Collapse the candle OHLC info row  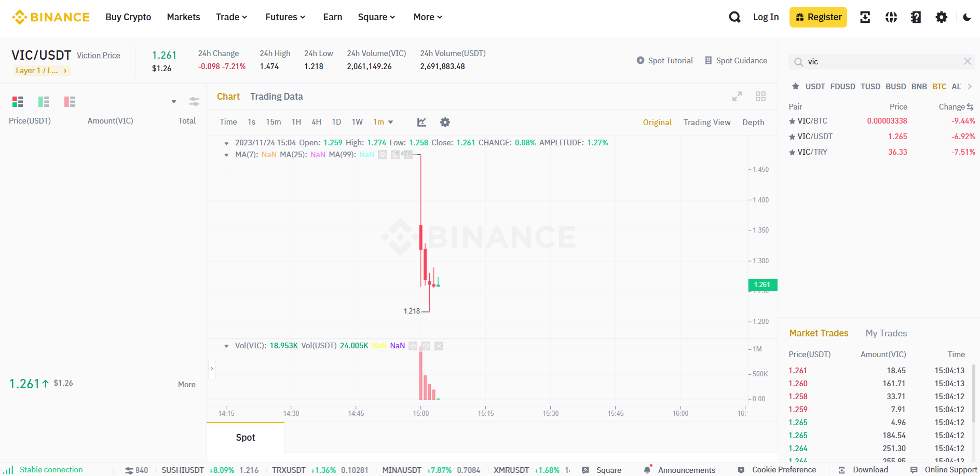coord(226,143)
